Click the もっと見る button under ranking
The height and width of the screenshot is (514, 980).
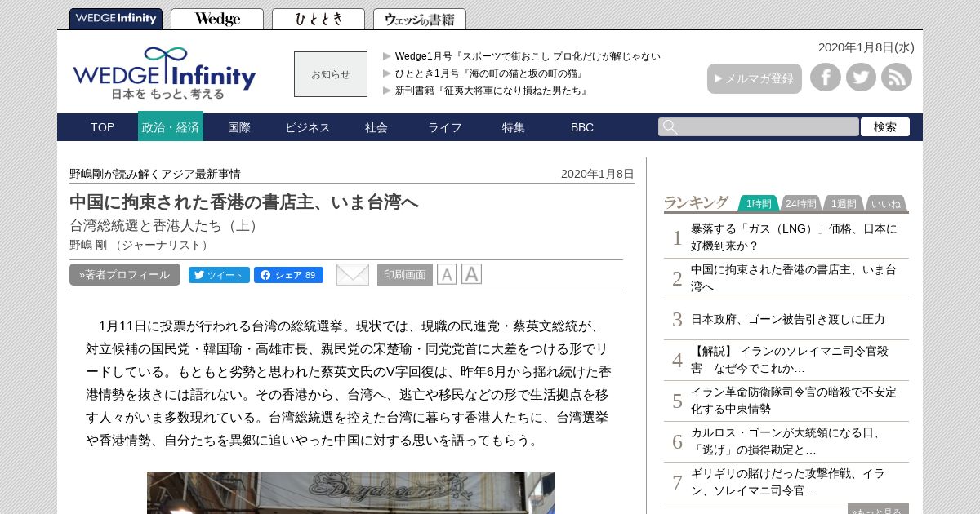tap(878, 509)
